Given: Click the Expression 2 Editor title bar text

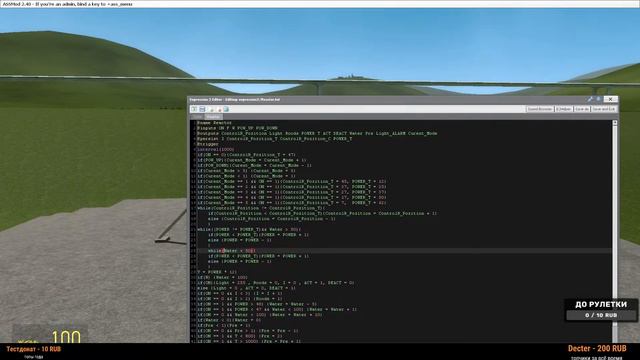Looking at the screenshot, I should tap(234, 99).
